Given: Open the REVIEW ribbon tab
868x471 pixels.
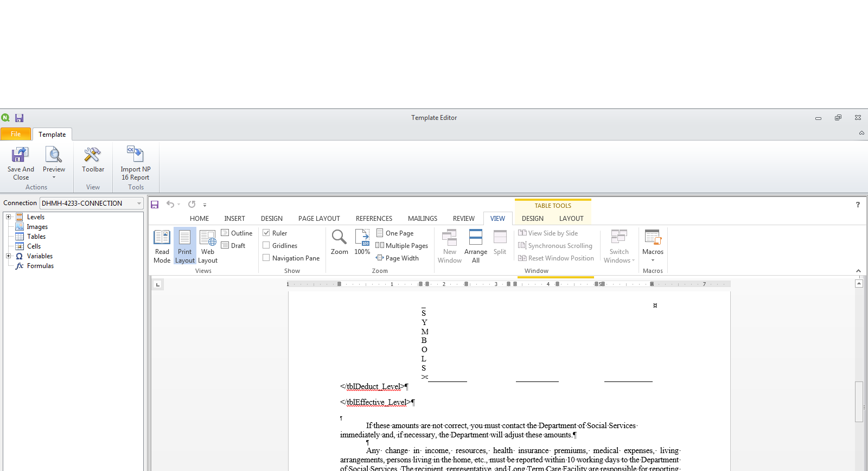Looking at the screenshot, I should (x=464, y=219).
